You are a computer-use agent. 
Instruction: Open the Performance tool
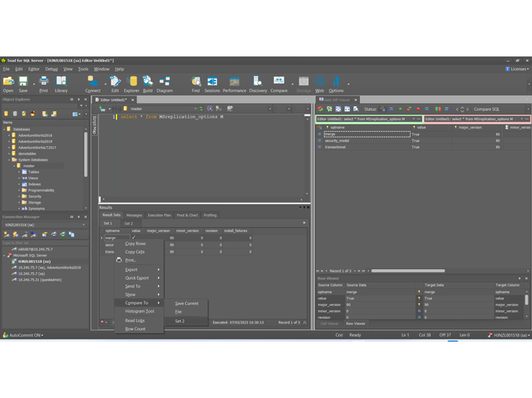[x=234, y=84]
